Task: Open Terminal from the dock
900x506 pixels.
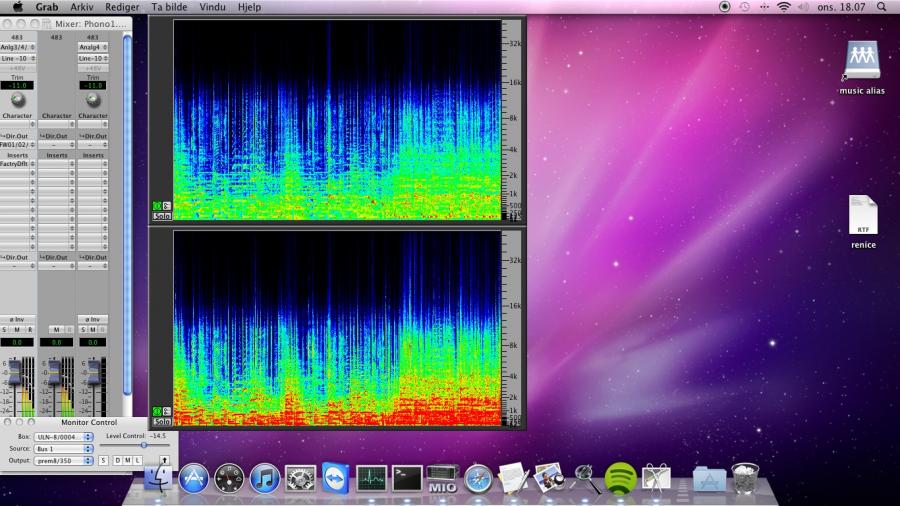Action: coord(407,478)
